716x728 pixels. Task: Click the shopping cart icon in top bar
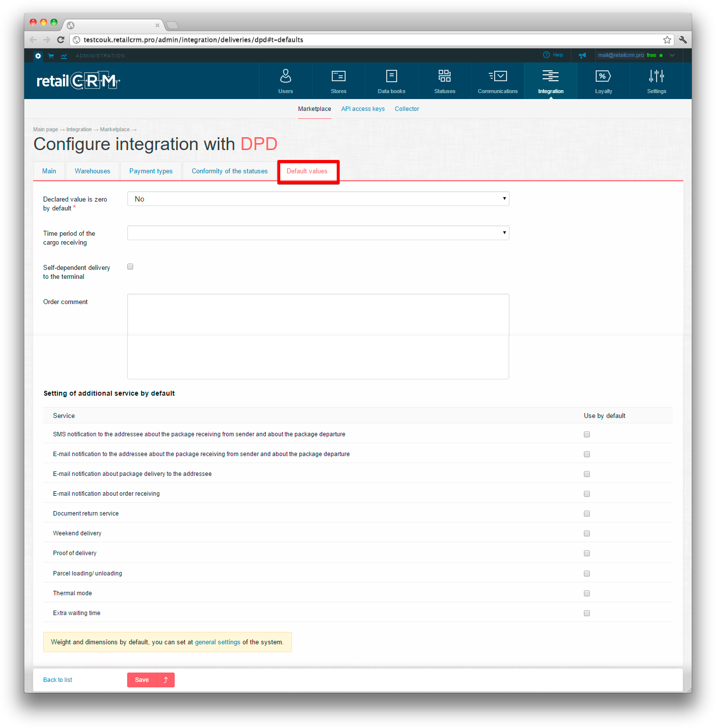51,56
